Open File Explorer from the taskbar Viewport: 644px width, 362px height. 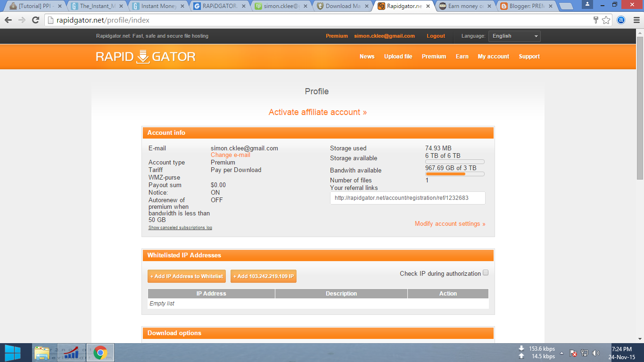[42, 353]
